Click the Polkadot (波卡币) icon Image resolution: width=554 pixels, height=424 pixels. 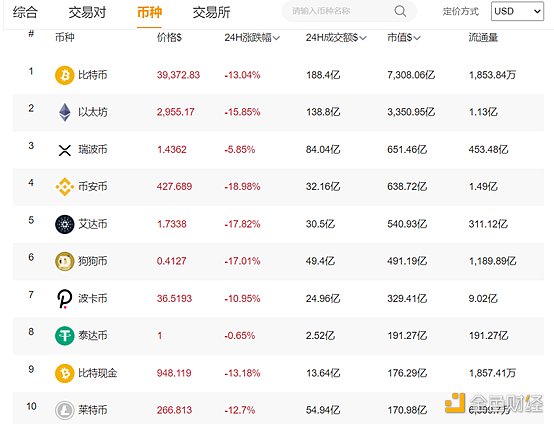65,299
